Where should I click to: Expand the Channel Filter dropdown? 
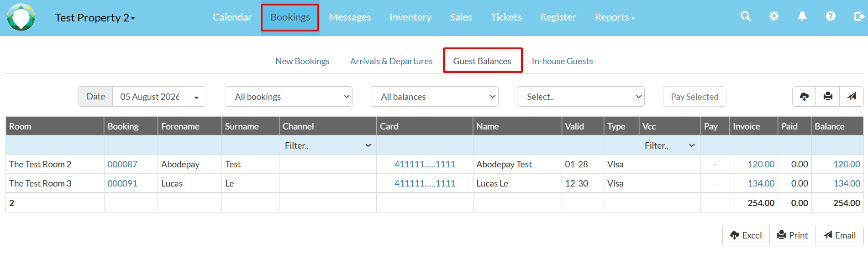[328, 145]
